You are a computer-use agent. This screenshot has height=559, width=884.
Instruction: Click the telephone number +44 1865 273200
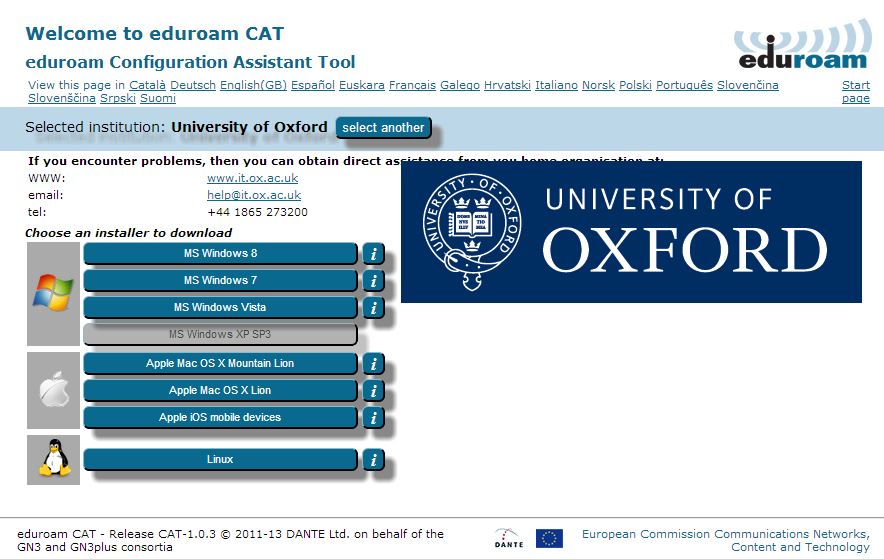click(x=257, y=212)
